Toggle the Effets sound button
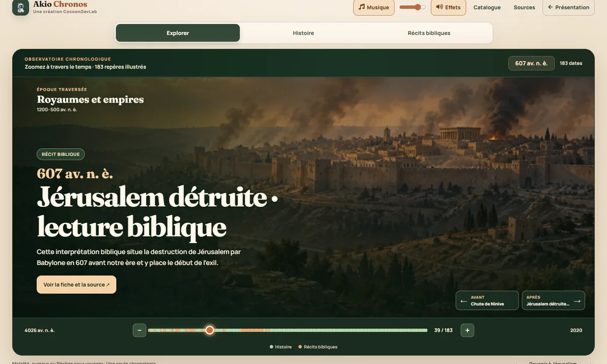The width and height of the screenshot is (607, 364). click(448, 7)
